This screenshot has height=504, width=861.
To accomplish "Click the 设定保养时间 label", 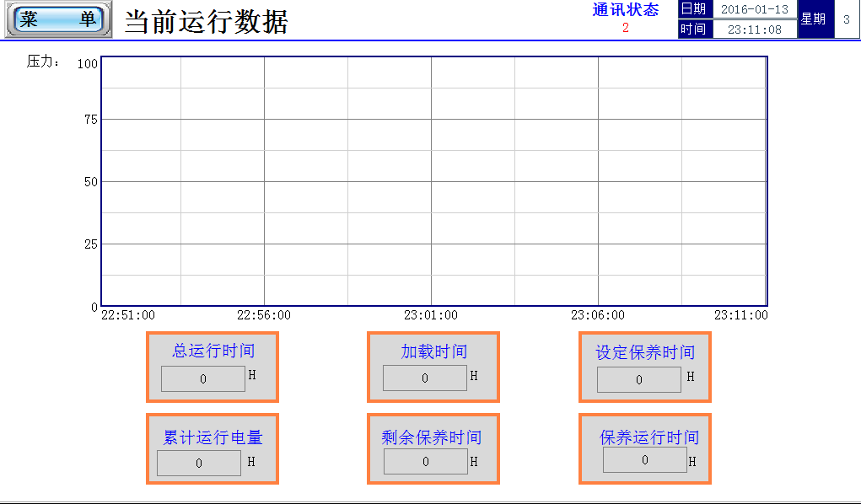I will click(645, 352).
